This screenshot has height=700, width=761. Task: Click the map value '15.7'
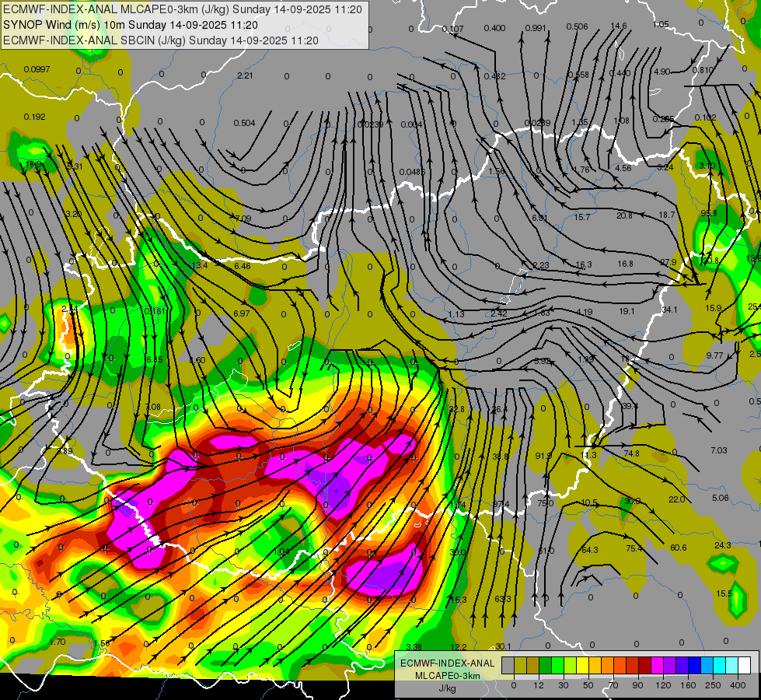582,217
